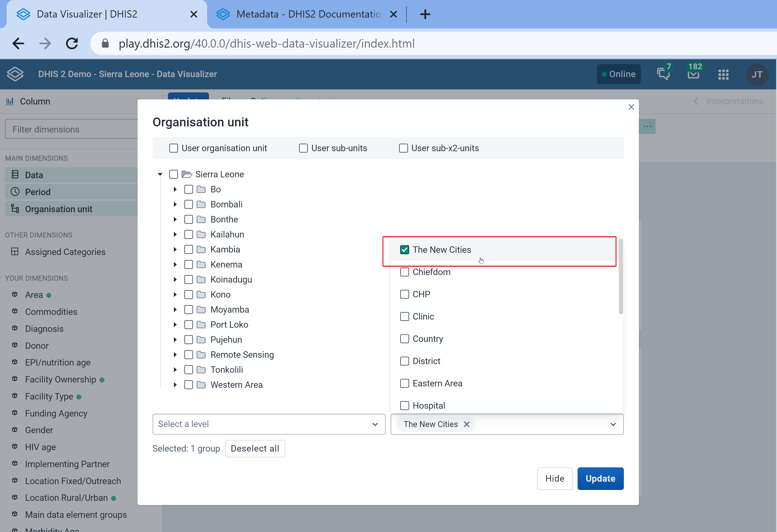Viewport: 777px width, 532px height.
Task: Click the Assigned Categories icon
Action: point(15,251)
